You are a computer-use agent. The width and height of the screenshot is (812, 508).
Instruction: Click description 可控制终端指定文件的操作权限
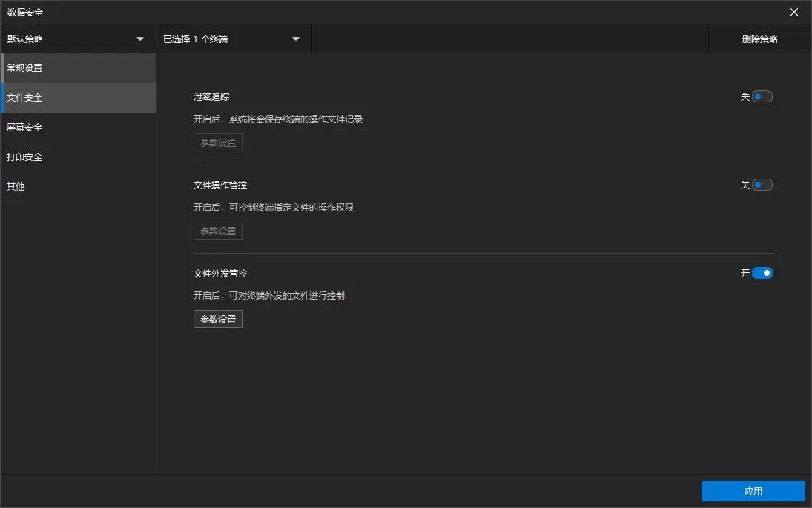291,207
